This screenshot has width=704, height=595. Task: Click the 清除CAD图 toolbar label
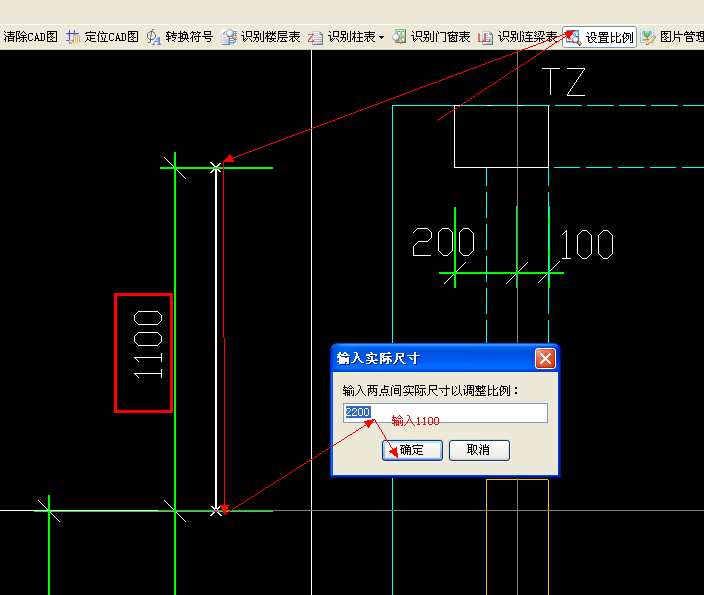click(x=30, y=37)
